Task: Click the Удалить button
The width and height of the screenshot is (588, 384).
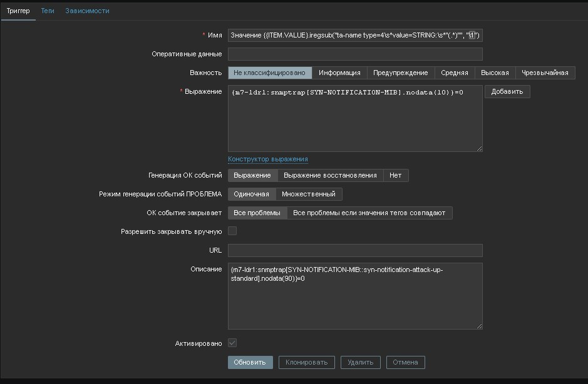Action: [x=360, y=362]
